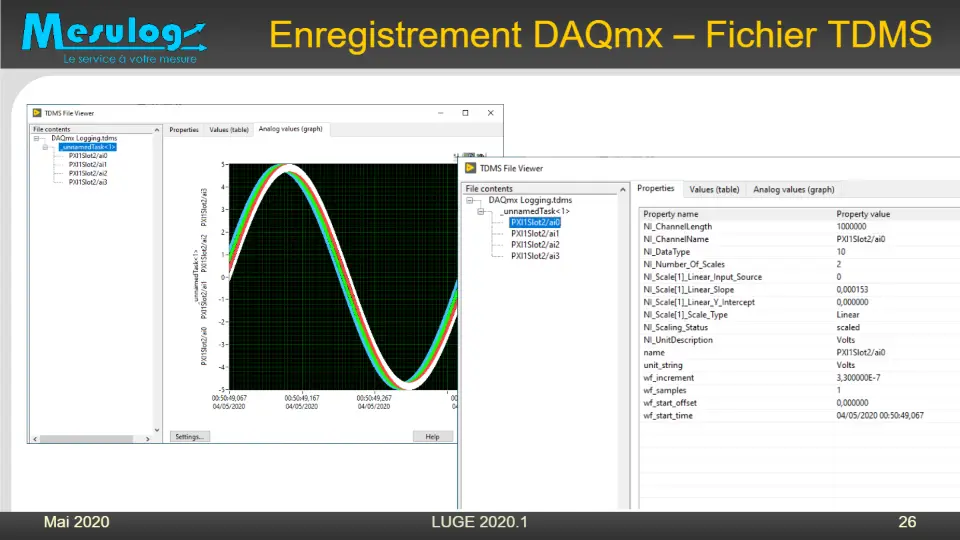The height and width of the screenshot is (540, 960).
Task: Click NI_Scale[1]_Linear_Input_Source property row
Action: [x=800, y=277]
